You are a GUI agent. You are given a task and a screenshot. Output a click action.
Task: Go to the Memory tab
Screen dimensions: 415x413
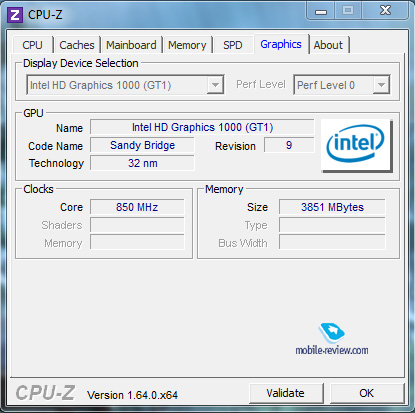coord(187,45)
